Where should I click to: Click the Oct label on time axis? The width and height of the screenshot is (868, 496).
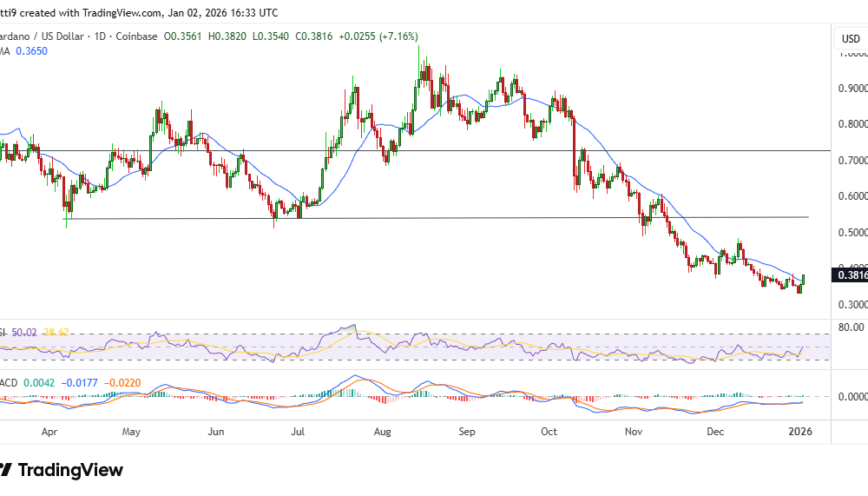point(549,431)
